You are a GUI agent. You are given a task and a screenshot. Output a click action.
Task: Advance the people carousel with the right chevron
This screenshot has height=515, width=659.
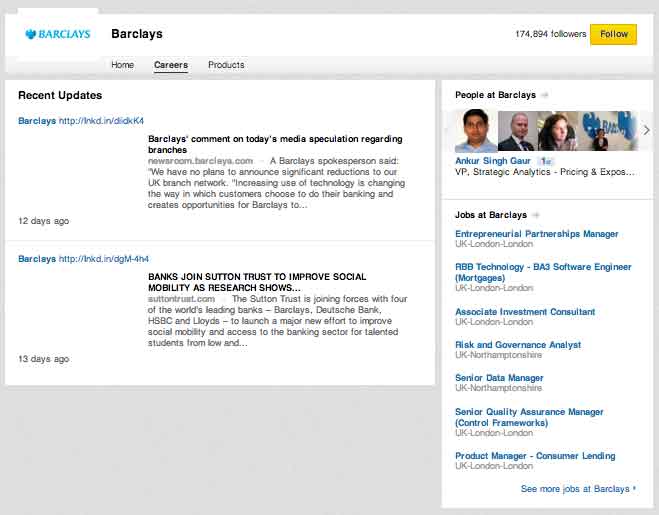[x=646, y=130]
